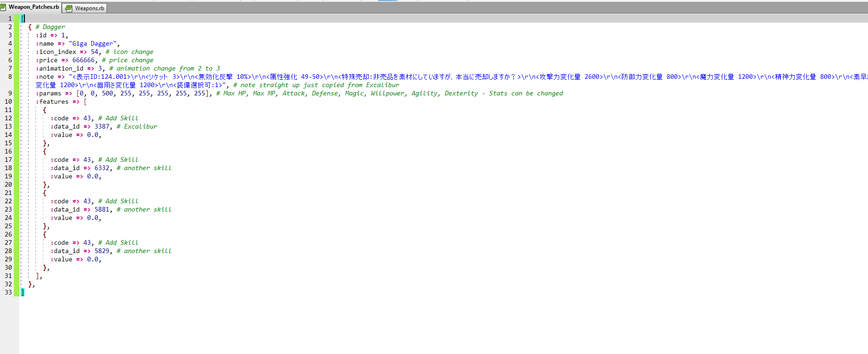The height and width of the screenshot is (354, 868).
Task: Click the :name key on line 4
Action: click(45, 43)
